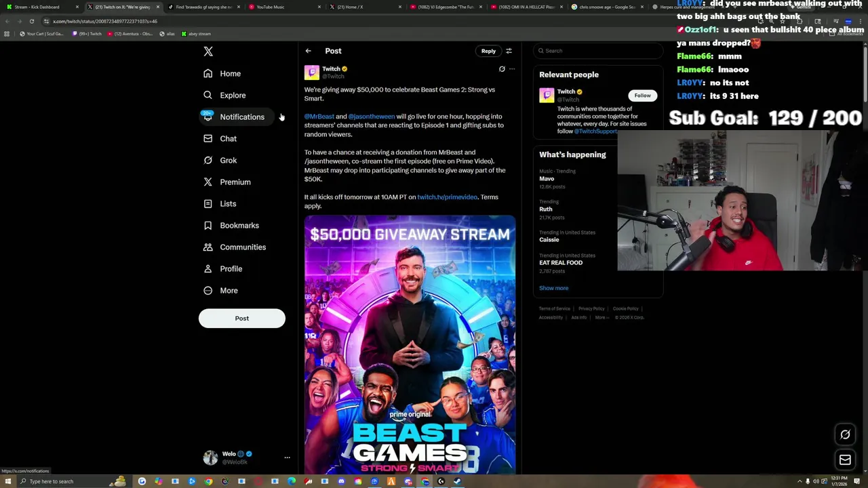
Task: Follow Twitch in Relevant people
Action: coord(642,96)
